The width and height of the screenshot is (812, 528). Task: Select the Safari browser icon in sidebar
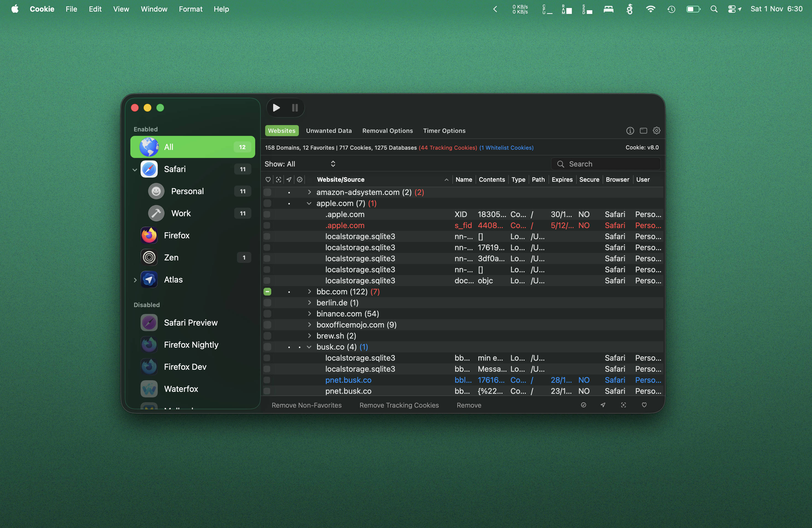(149, 169)
